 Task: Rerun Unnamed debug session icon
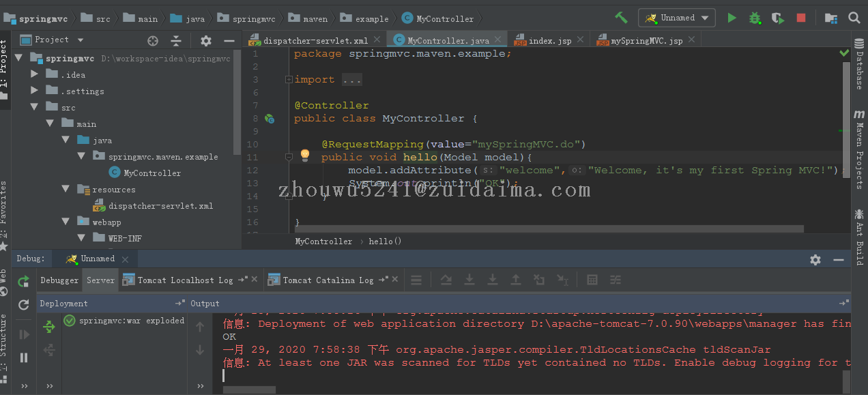click(x=24, y=281)
